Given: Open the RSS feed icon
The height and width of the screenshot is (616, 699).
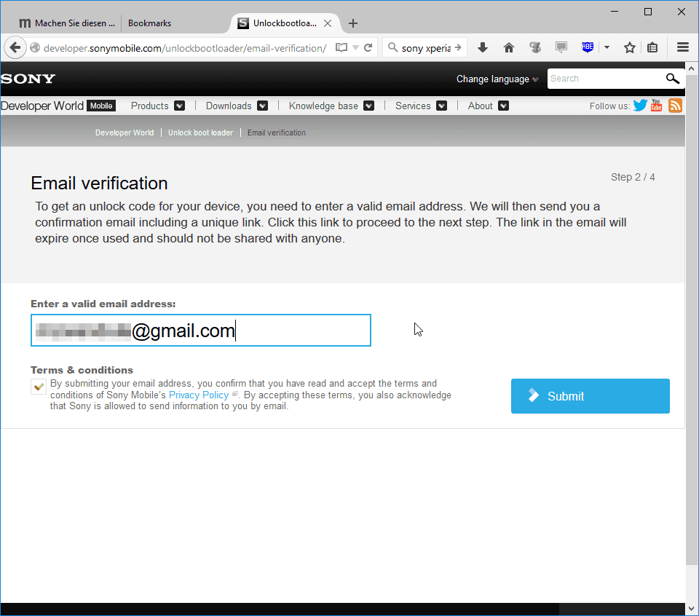Looking at the screenshot, I should pos(675,106).
